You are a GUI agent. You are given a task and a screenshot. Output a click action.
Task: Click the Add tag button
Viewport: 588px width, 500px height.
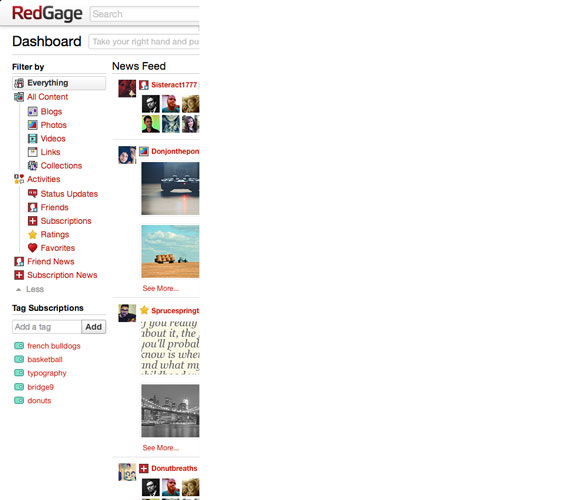tap(94, 327)
